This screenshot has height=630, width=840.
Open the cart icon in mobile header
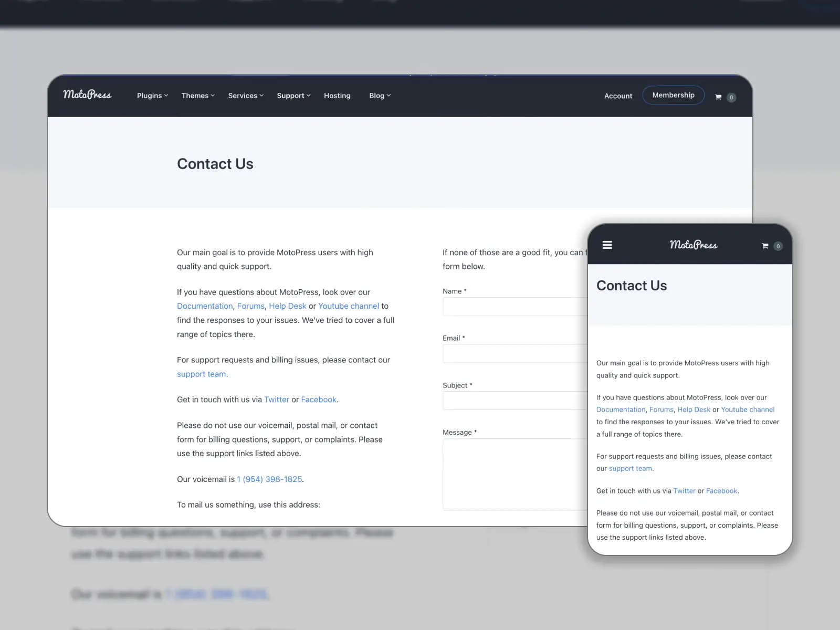[765, 246]
